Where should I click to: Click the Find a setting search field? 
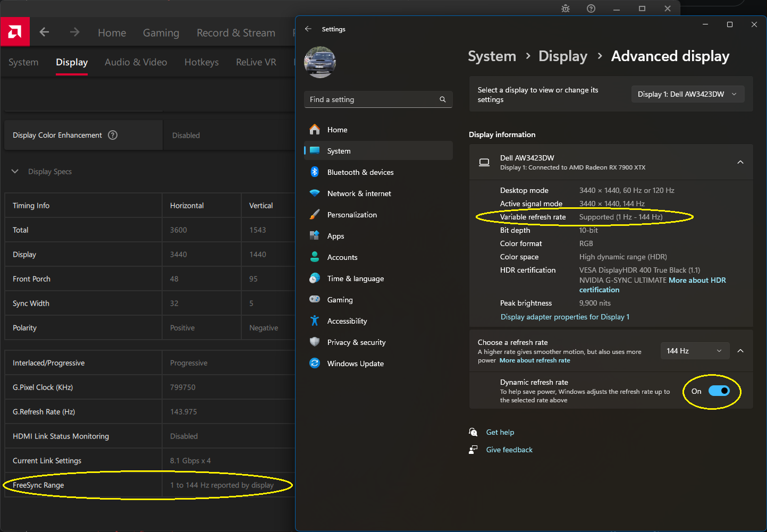pos(378,99)
